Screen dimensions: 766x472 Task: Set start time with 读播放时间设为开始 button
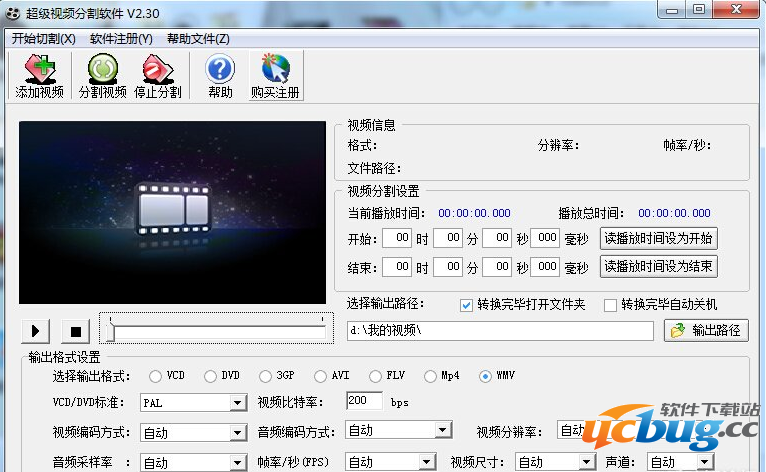[x=658, y=238]
